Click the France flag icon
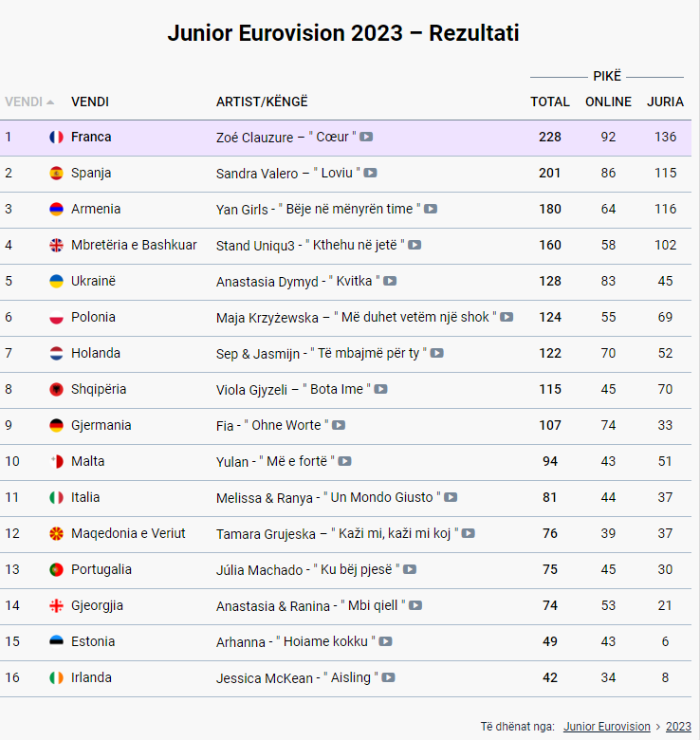Screen dimensions: 700x740 pos(56,137)
